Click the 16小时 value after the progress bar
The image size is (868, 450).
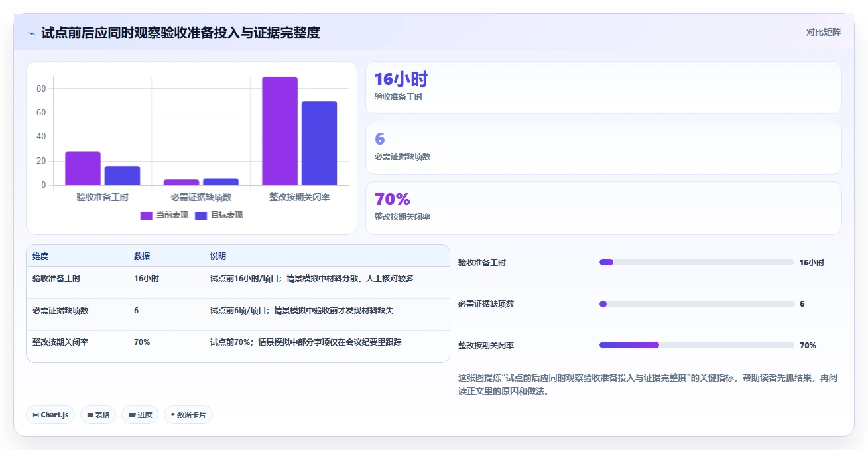click(x=812, y=263)
